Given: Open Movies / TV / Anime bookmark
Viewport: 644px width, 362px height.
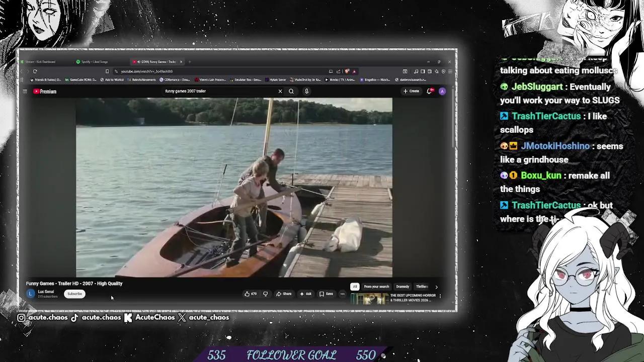Looking at the screenshot, I should [340, 80].
